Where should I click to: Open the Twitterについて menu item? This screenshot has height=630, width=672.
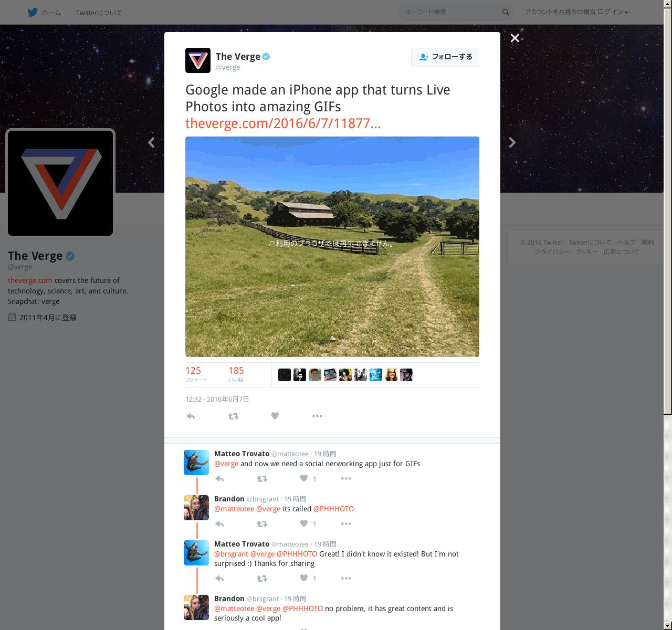pos(99,13)
